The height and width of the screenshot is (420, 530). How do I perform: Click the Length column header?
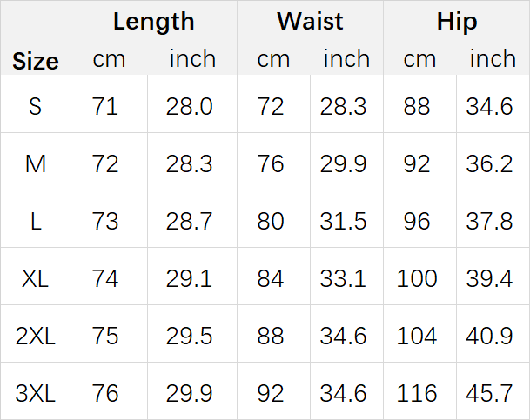point(154,22)
